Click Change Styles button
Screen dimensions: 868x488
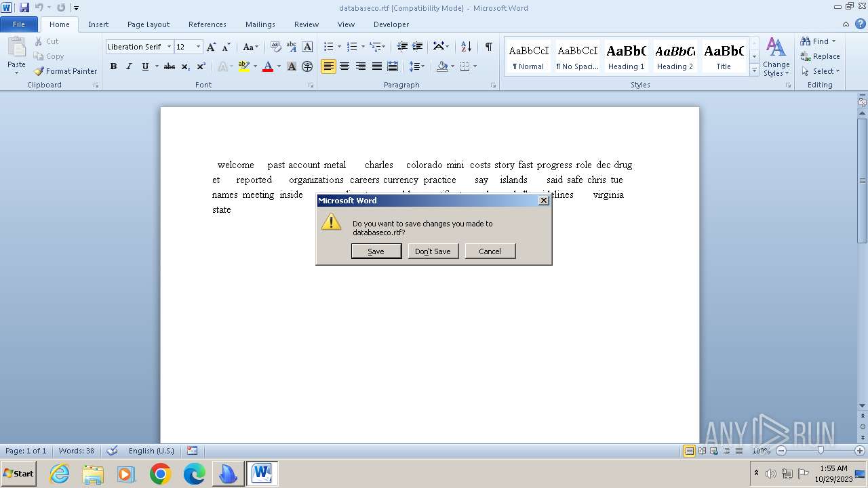click(776, 57)
